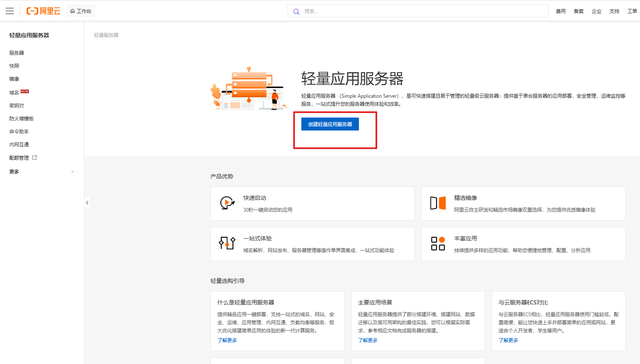Open the 备案 top menu

click(579, 11)
